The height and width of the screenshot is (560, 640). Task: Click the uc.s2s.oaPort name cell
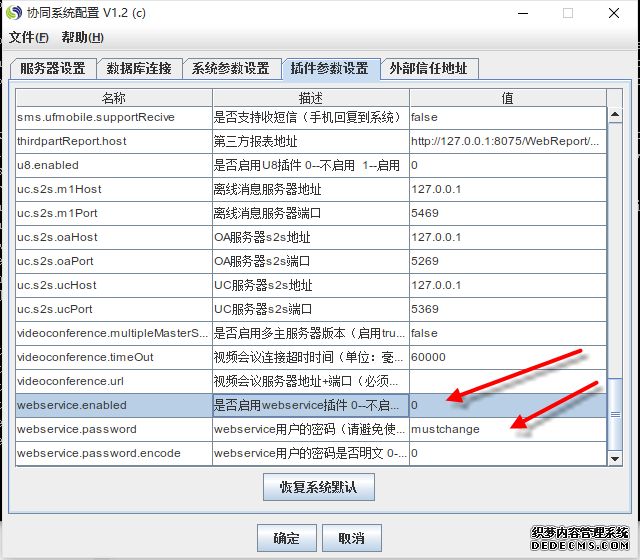114,262
